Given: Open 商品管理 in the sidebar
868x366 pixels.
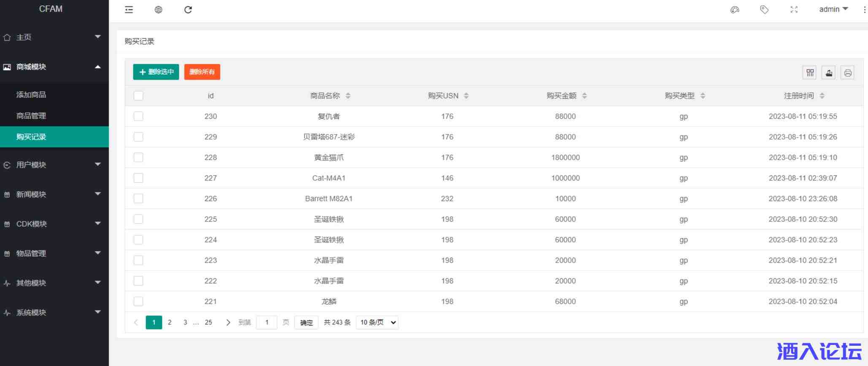Looking at the screenshot, I should (31, 116).
